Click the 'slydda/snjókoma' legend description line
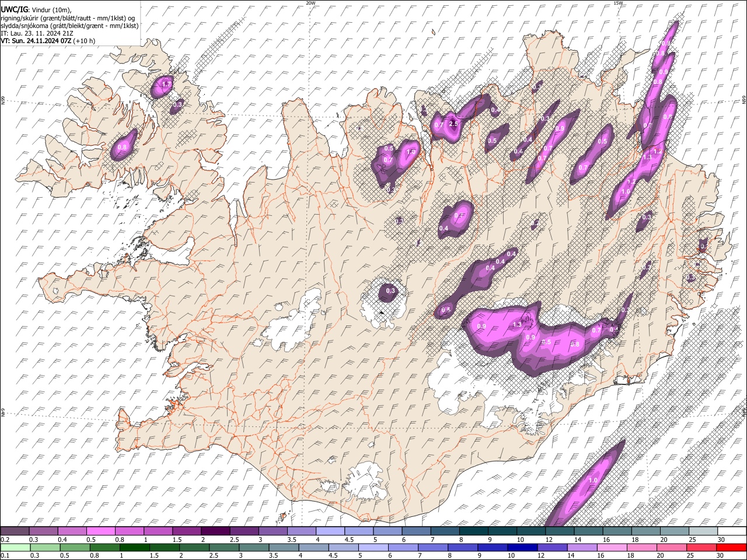Image resolution: width=747 pixels, height=560 pixels. click(x=69, y=26)
